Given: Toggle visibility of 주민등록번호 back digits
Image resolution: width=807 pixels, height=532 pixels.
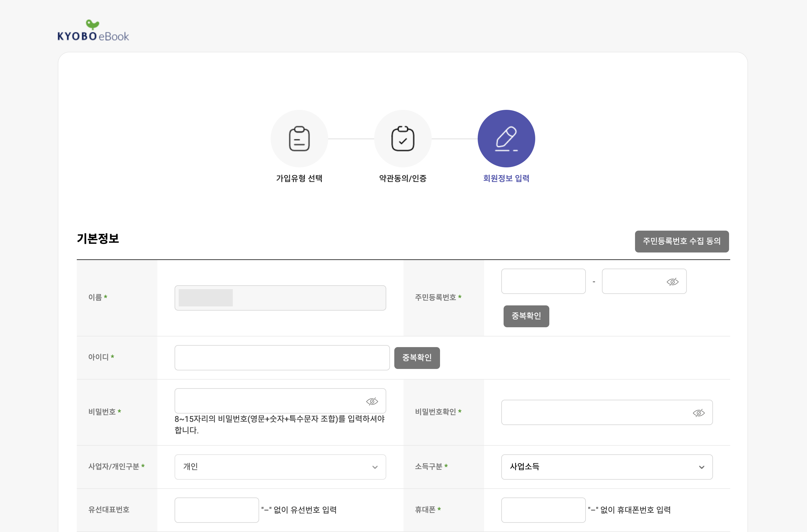Looking at the screenshot, I should tap(672, 282).
